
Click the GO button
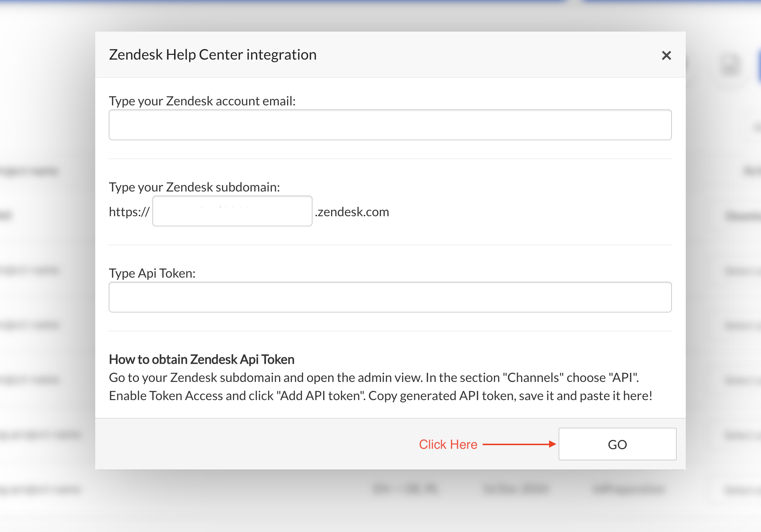[x=617, y=444]
